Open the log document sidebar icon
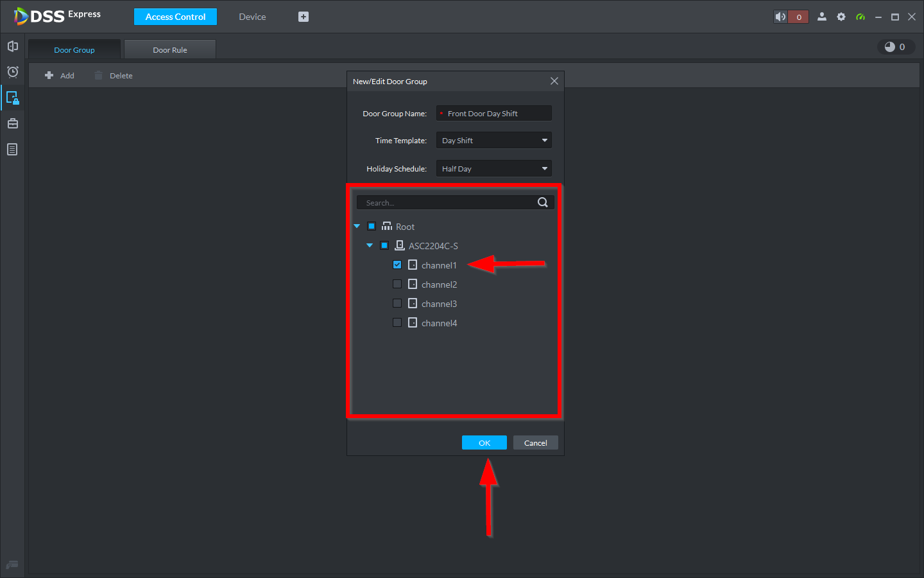 coord(12,150)
